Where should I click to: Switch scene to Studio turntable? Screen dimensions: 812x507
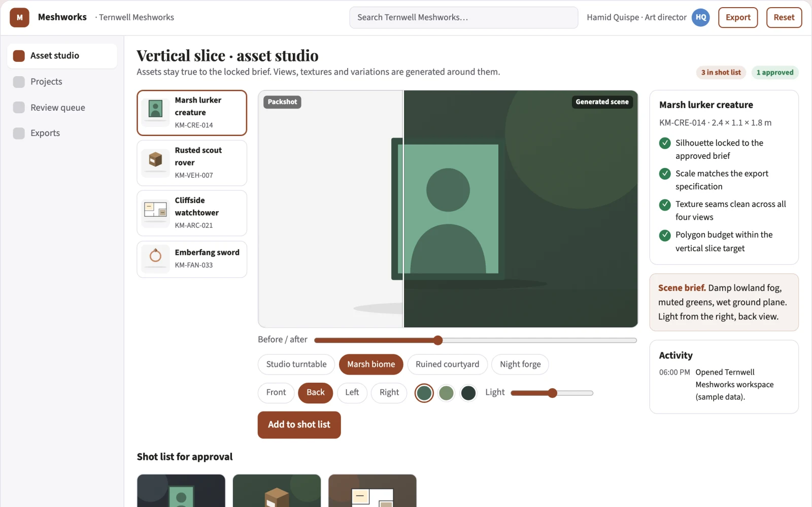point(296,364)
